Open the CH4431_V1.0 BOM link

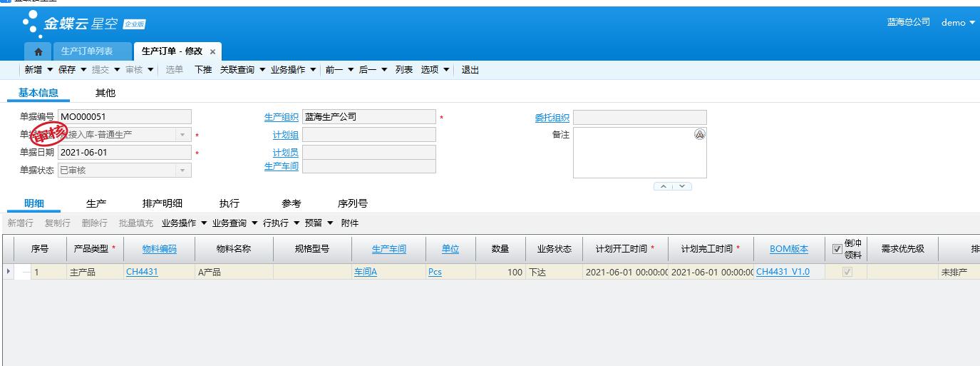pos(783,272)
